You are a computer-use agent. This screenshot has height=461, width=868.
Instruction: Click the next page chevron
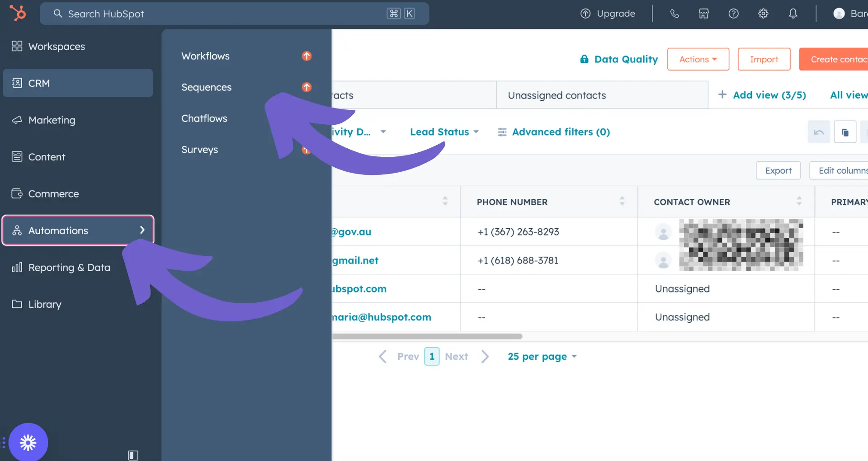(x=485, y=357)
